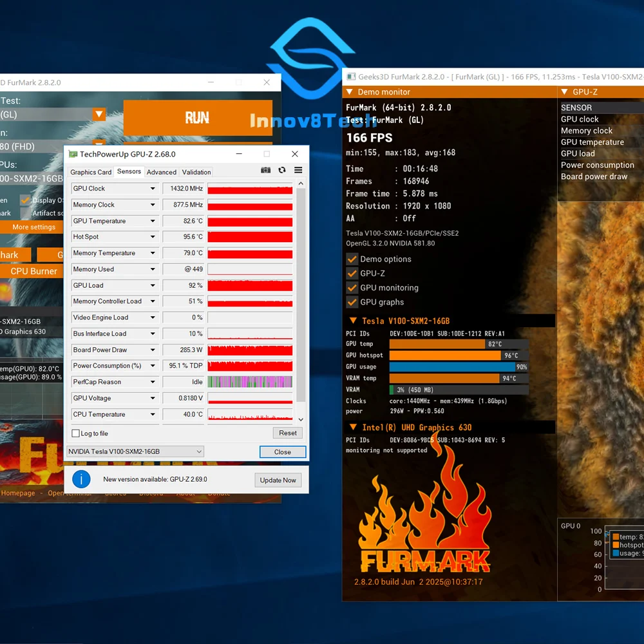Click Power consumption row in overlay
The height and width of the screenshot is (644, 644).
[x=598, y=165]
